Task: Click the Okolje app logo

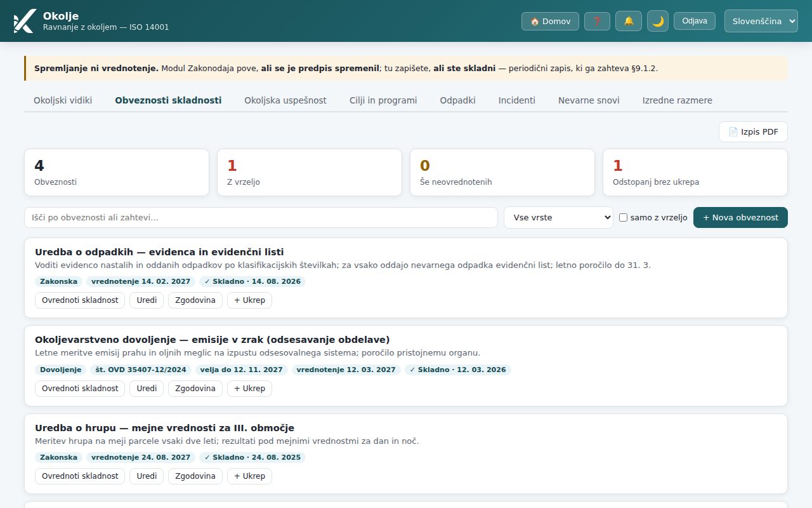Action: pos(24,21)
